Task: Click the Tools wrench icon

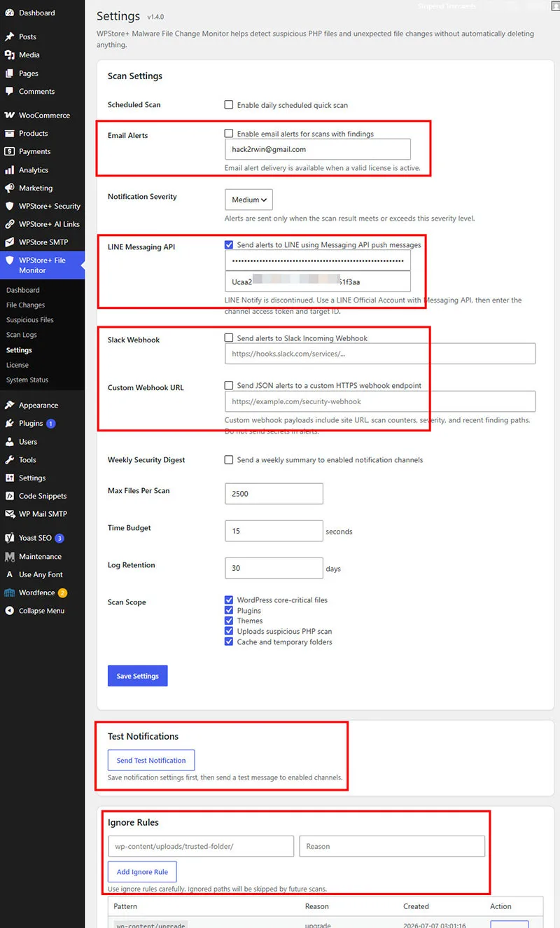Action: 9,459
